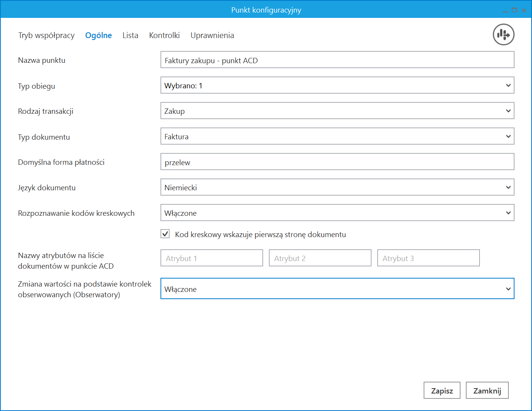The width and height of the screenshot is (532, 411).
Task: Switch to the Tryb współpracy tab
Action: point(46,35)
